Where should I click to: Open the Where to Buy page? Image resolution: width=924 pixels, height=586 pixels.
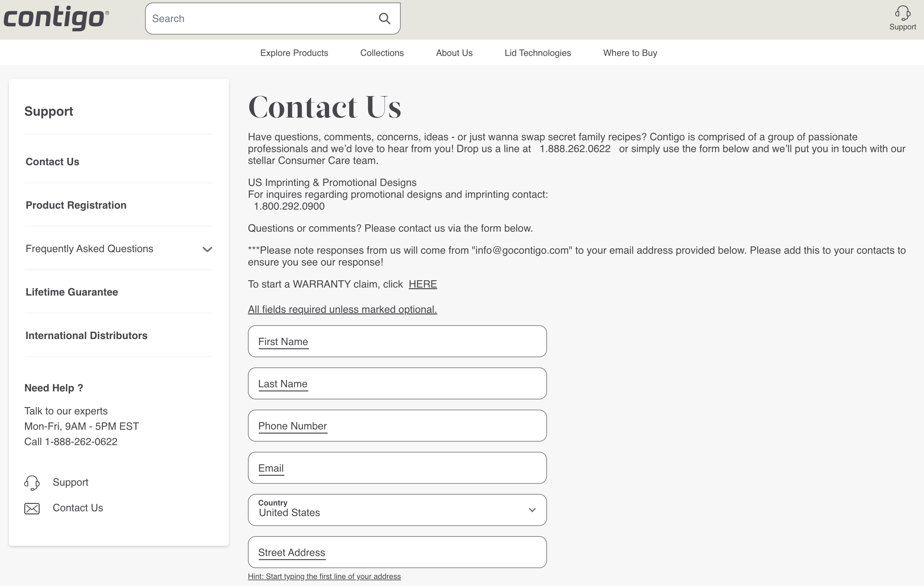coord(630,53)
